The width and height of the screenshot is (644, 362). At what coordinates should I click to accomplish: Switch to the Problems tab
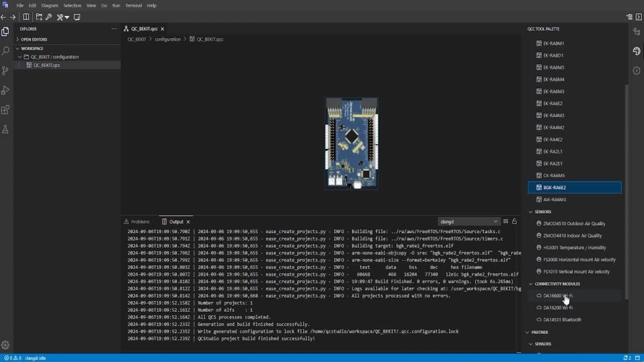click(x=140, y=221)
